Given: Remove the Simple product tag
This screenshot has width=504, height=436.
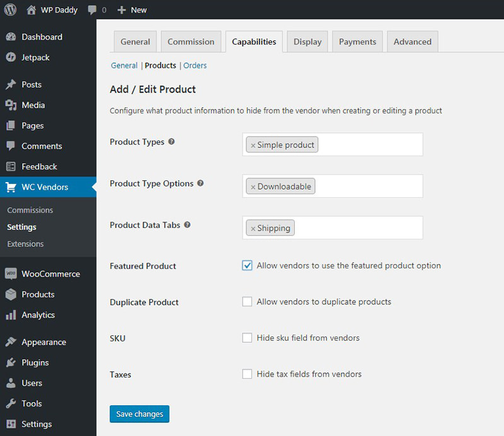Looking at the screenshot, I should pos(253,146).
